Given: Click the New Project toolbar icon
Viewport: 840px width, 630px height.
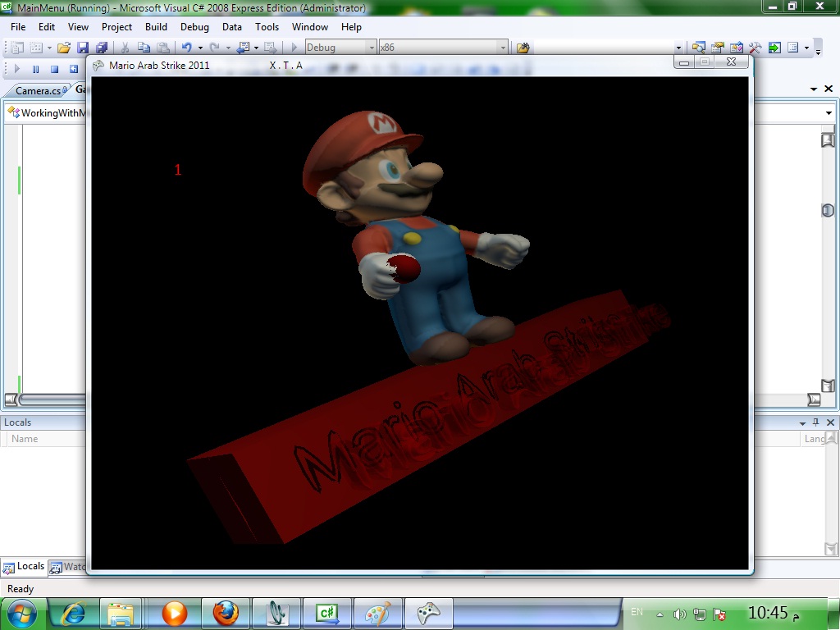Looking at the screenshot, I should pos(16,48).
